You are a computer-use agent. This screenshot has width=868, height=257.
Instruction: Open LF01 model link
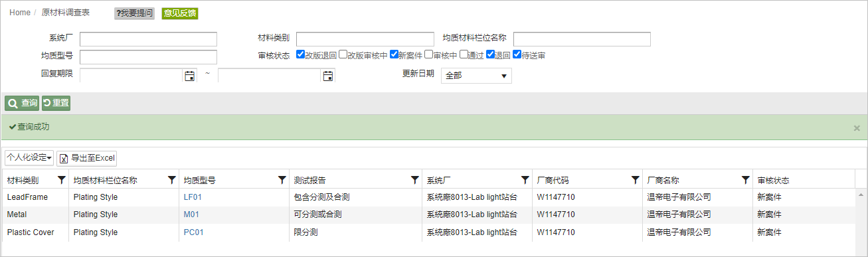[x=193, y=197]
